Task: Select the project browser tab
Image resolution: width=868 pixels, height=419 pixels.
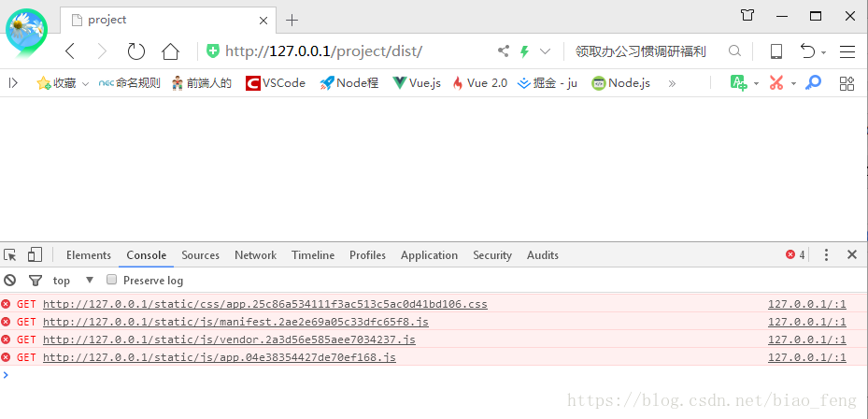Action: (x=166, y=20)
